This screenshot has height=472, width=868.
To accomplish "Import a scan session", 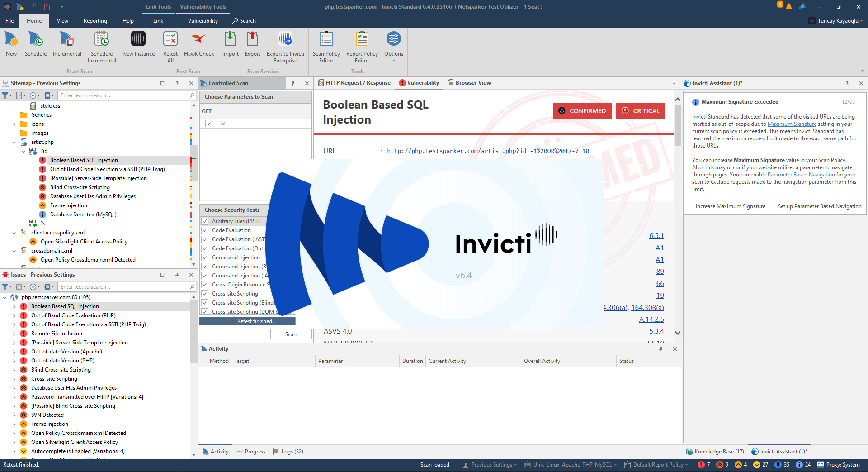I will click(x=230, y=44).
